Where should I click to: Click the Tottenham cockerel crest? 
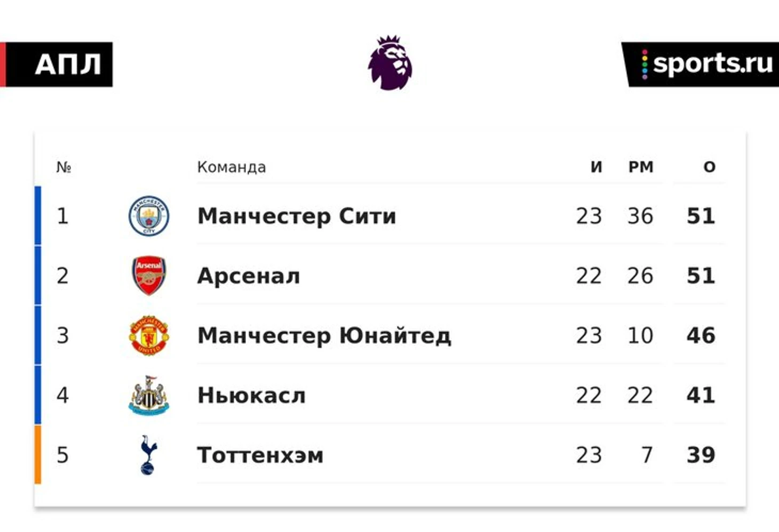148,455
